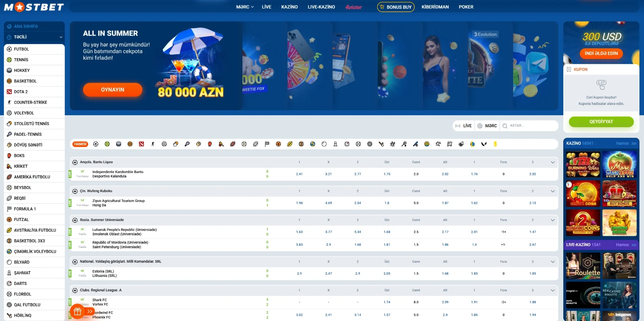Open Dota 2 in the left sidebar
Screen dimensions: 644x321
tap(34, 92)
